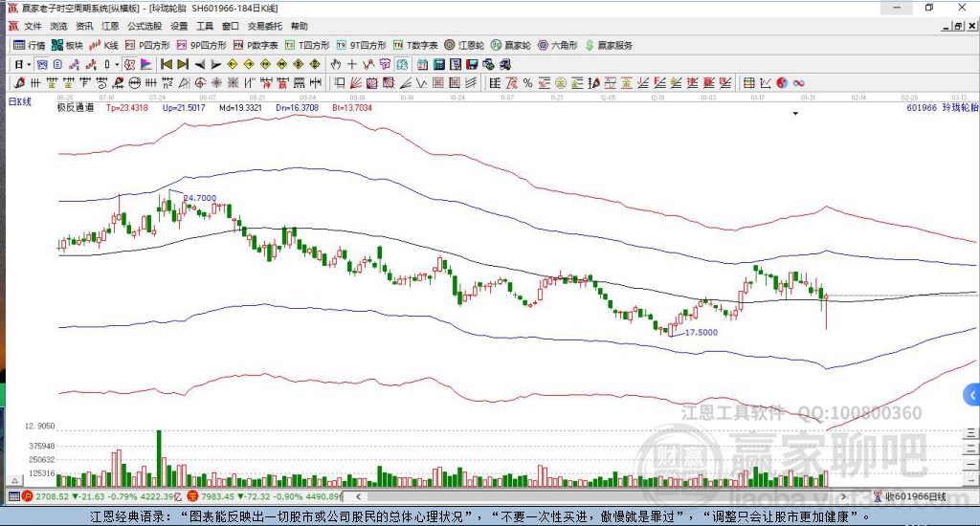980x526 pixels.
Task: Select the circular target cycle tool
Action: coord(200,83)
